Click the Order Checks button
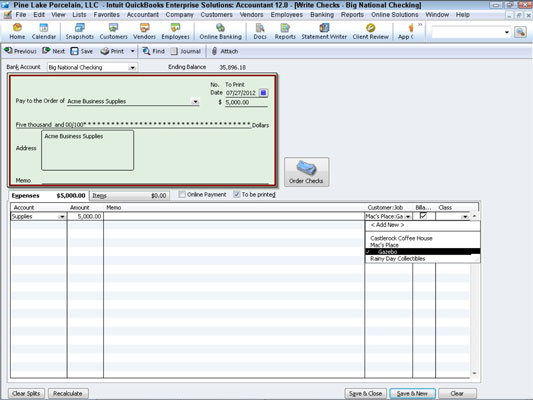This screenshot has height=400, width=533. click(306, 172)
